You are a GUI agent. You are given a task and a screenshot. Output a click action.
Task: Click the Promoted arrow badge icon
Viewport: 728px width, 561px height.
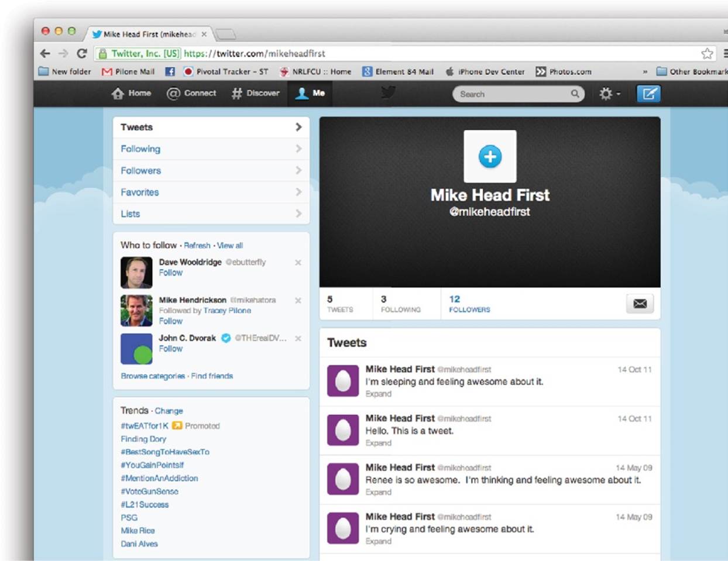click(x=177, y=426)
